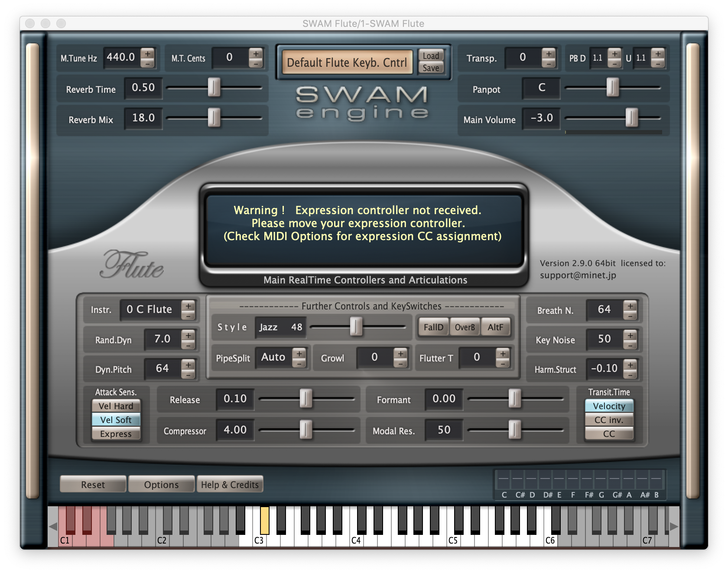Lower M.T. Cents using its minus button

tap(256, 63)
